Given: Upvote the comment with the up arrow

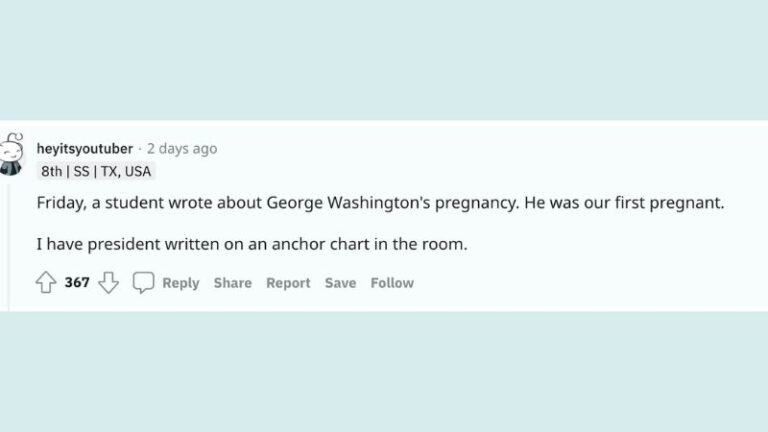Looking at the screenshot, I should (x=46, y=283).
